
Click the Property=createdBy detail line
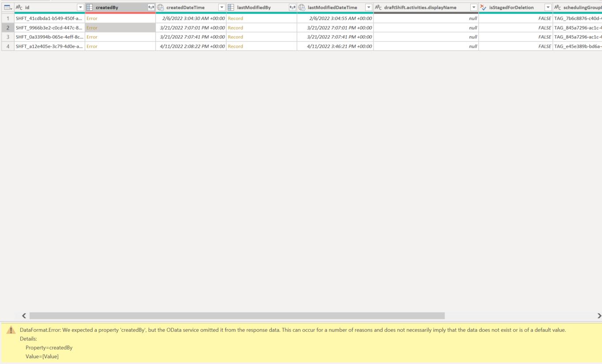pyautogui.click(x=49, y=348)
